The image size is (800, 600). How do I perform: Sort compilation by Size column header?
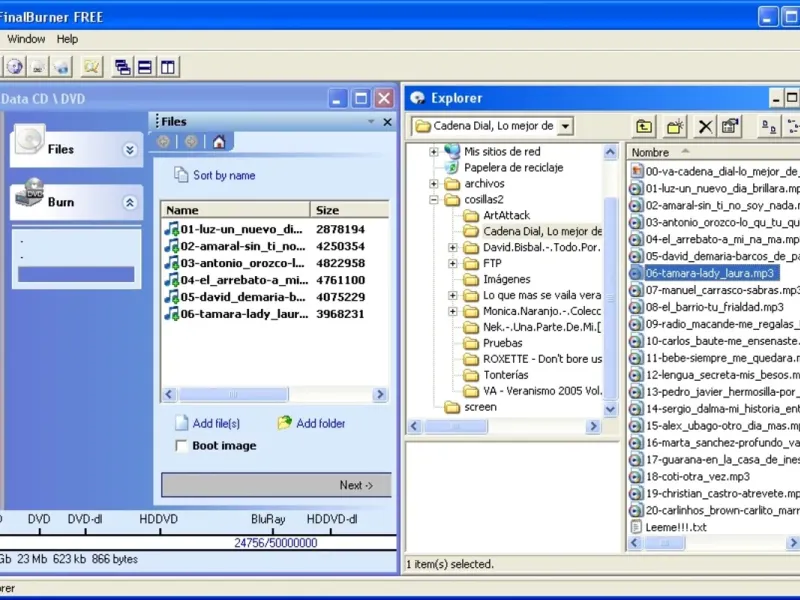pos(349,210)
